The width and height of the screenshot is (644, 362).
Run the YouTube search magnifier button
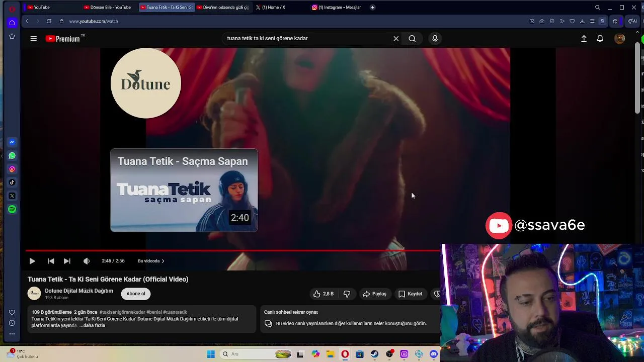(x=412, y=38)
